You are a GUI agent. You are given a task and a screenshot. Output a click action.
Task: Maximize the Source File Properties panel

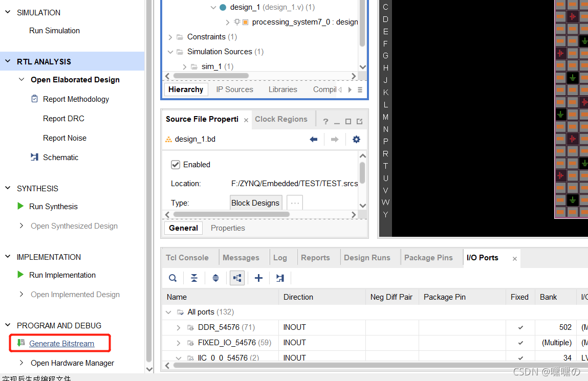click(348, 121)
